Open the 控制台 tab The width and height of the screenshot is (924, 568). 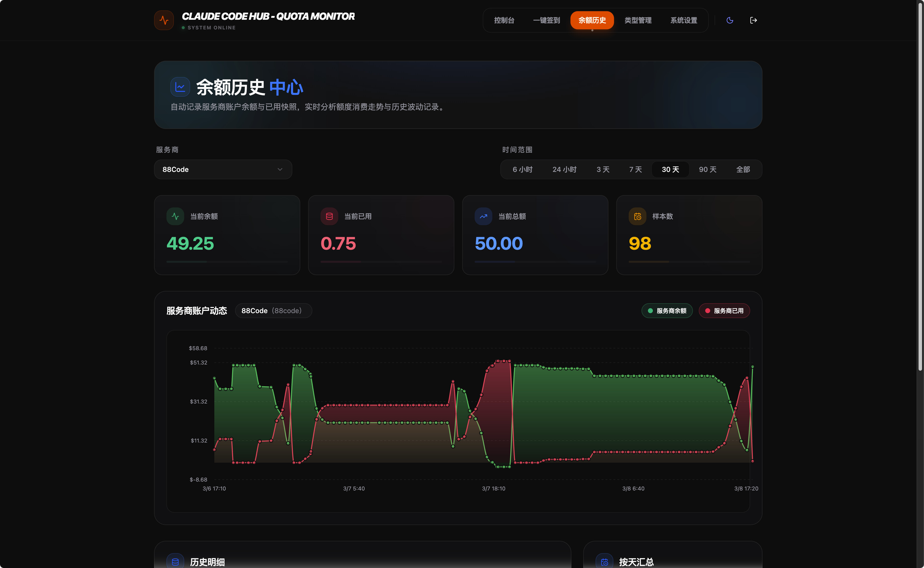504,20
